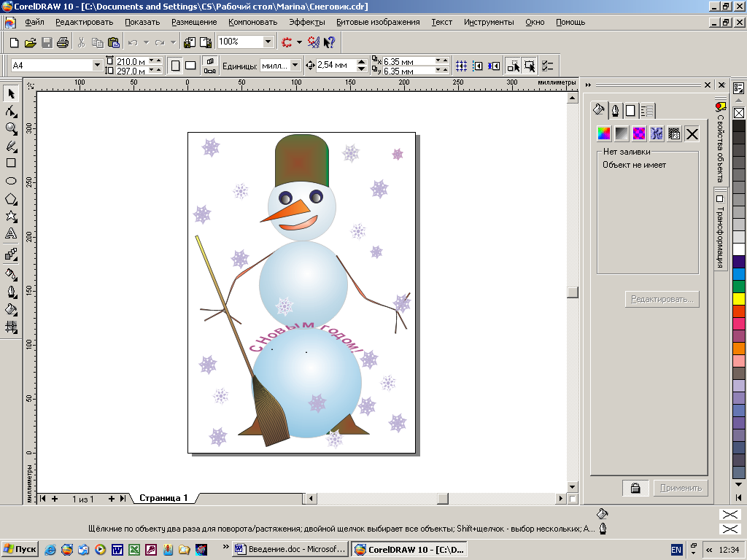747x560 pixels.
Task: Open the Undo history dropdown arrow
Action: pyautogui.click(x=146, y=42)
